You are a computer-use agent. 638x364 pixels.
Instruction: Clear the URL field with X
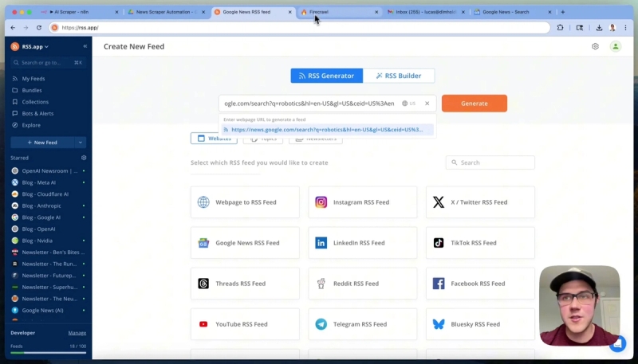click(427, 104)
